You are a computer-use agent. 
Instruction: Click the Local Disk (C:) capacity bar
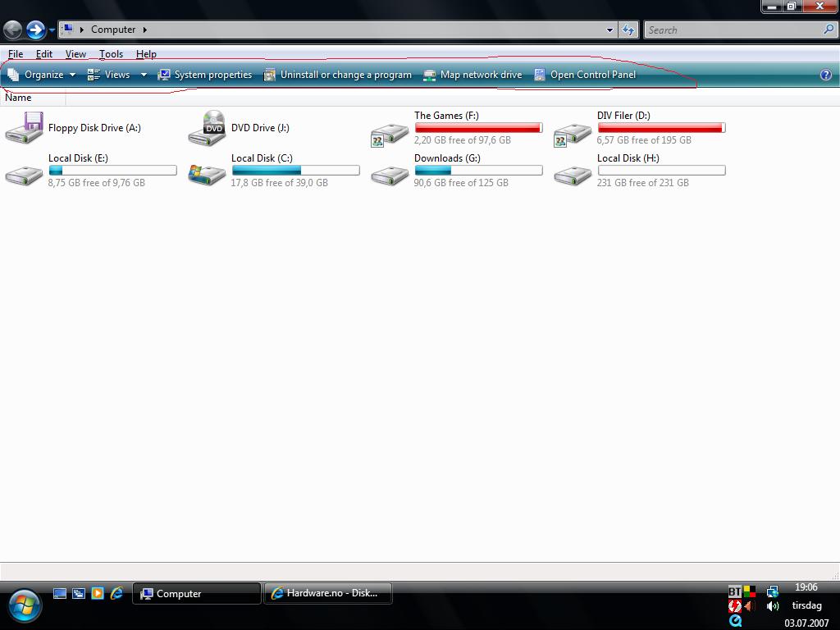pyautogui.click(x=295, y=171)
